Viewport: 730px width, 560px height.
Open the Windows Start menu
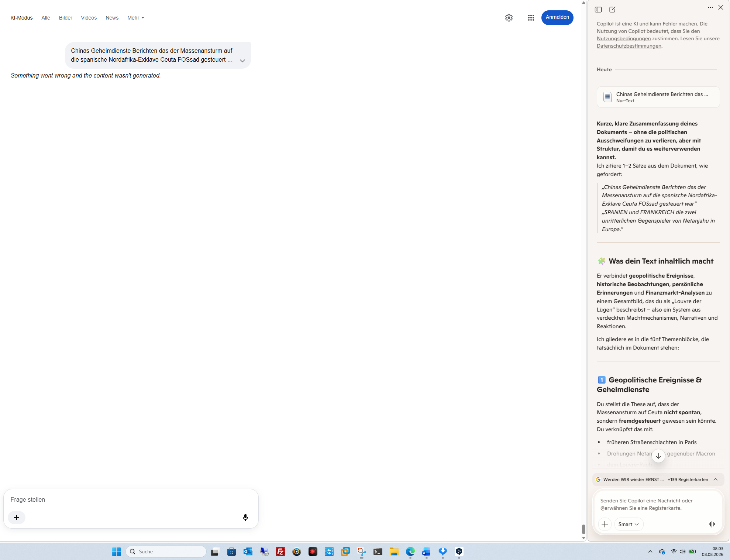(116, 552)
